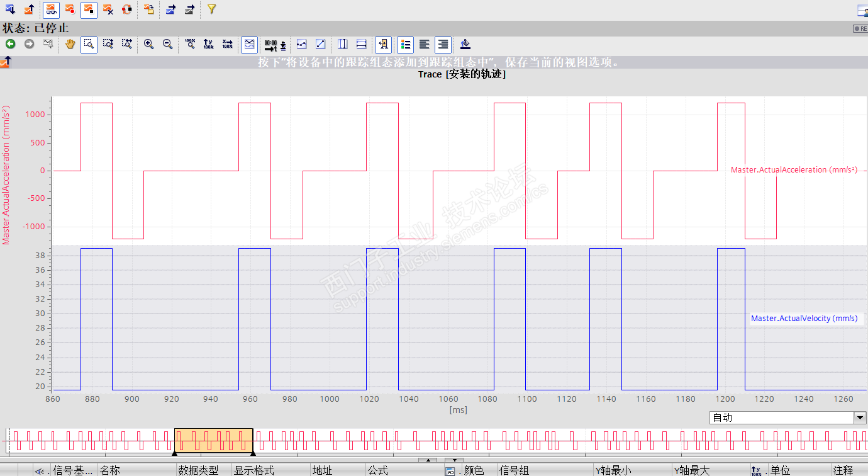Image resolution: width=868 pixels, height=476 pixels.
Task: Click the yellow funnel filter icon
Action: pos(211,9)
